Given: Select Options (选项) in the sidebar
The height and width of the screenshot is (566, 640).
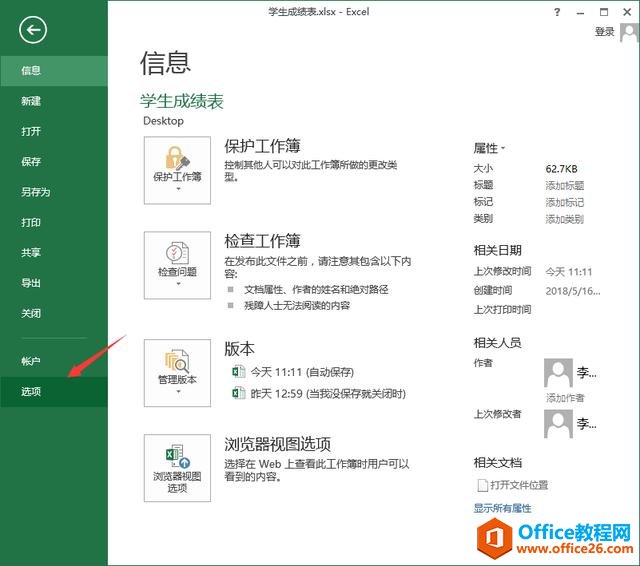Looking at the screenshot, I should click(x=32, y=391).
